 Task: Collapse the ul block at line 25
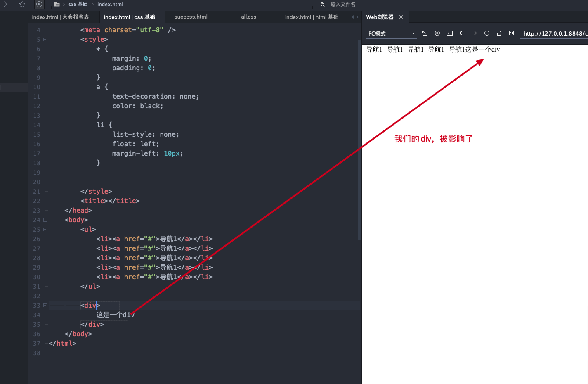coord(45,230)
